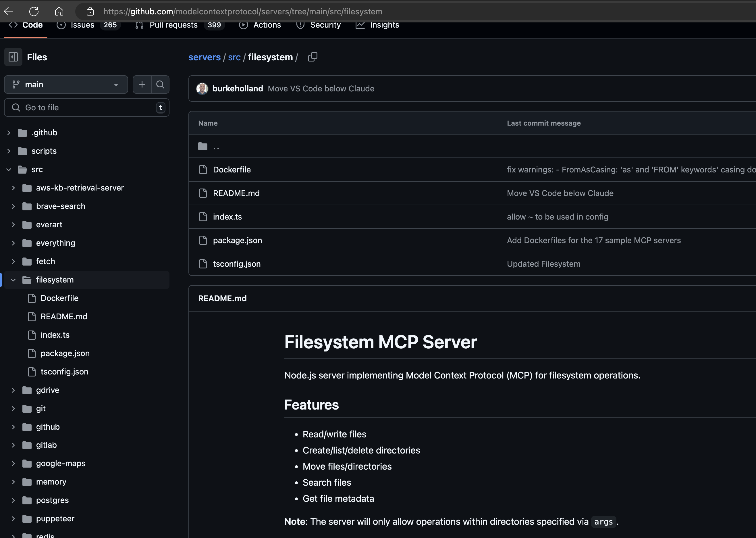The image size is (756, 538).
Task: Open the browser home icon
Action: 59,11
